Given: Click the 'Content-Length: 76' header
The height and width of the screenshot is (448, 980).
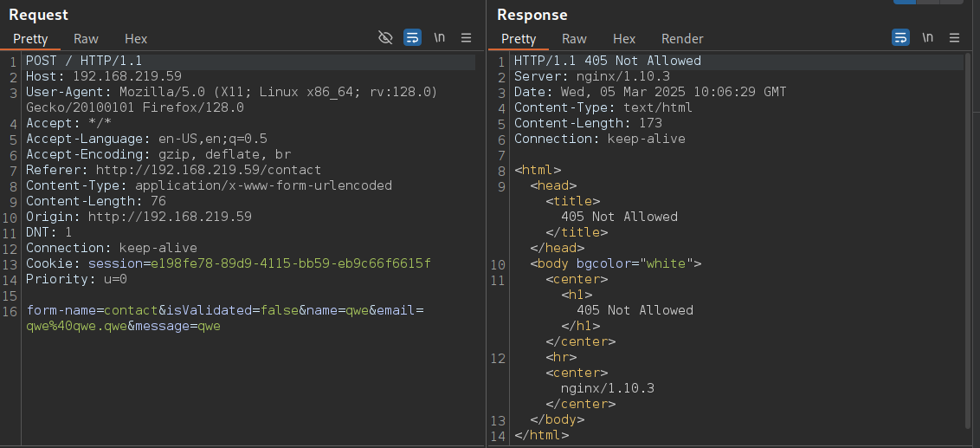Looking at the screenshot, I should 95,202.
